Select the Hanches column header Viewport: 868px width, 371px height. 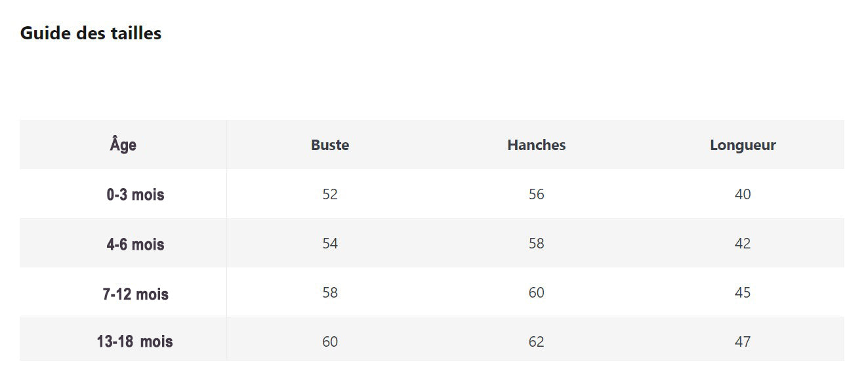536,145
